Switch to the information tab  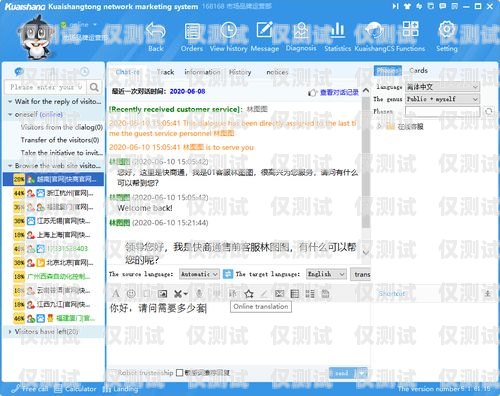202,72
